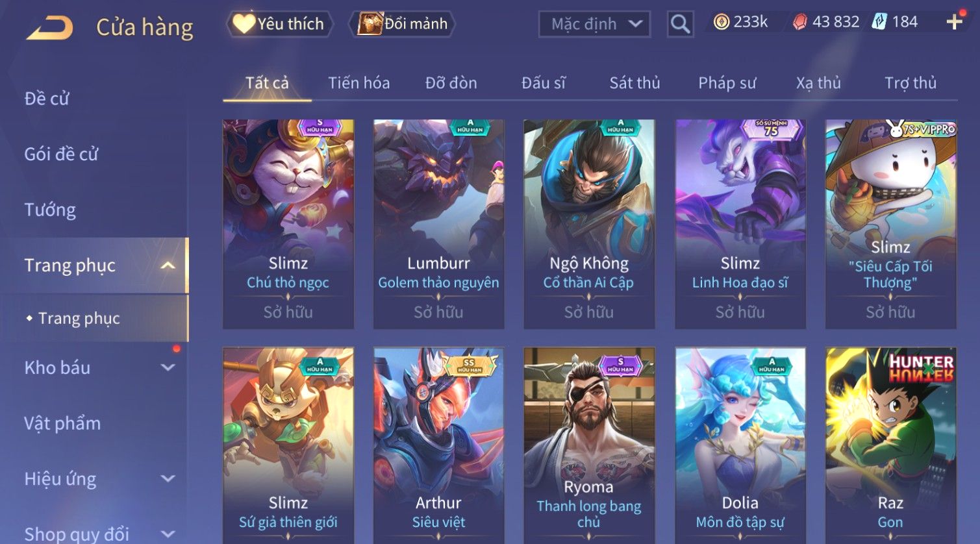The height and width of the screenshot is (544, 980).
Task: Open Vật phẩm in the sidebar
Action: coord(62,423)
